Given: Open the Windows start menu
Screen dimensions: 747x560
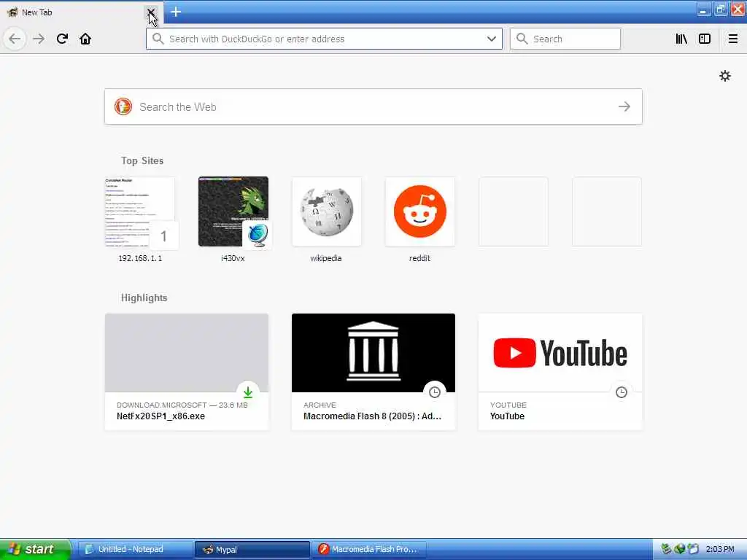Looking at the screenshot, I should 34,549.
